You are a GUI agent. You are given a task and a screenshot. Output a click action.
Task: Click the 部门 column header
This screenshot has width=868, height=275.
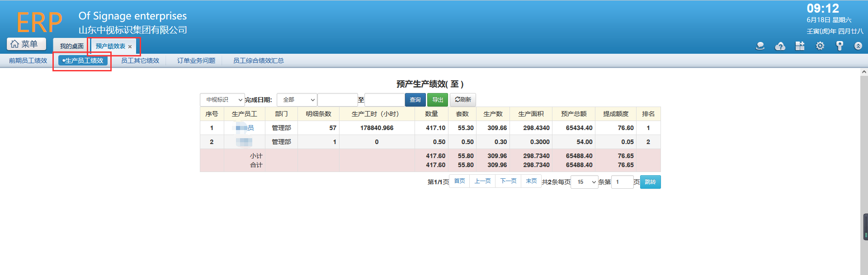(x=281, y=114)
